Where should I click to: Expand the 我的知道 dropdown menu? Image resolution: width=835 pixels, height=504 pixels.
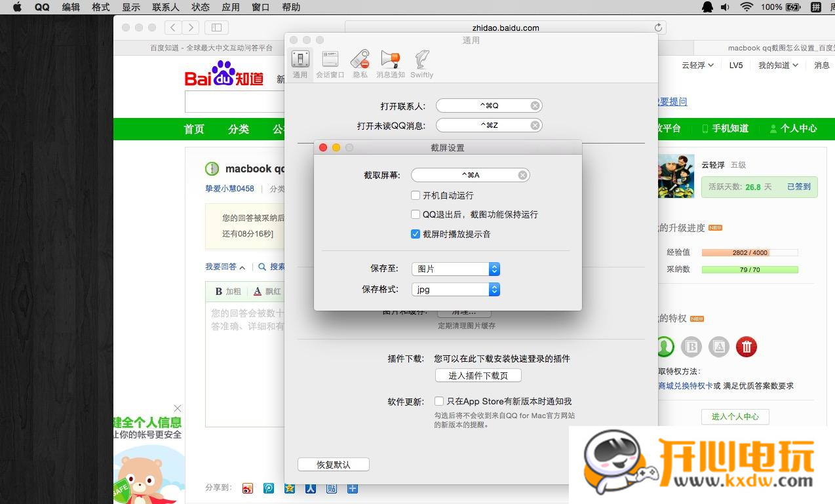coord(778,65)
